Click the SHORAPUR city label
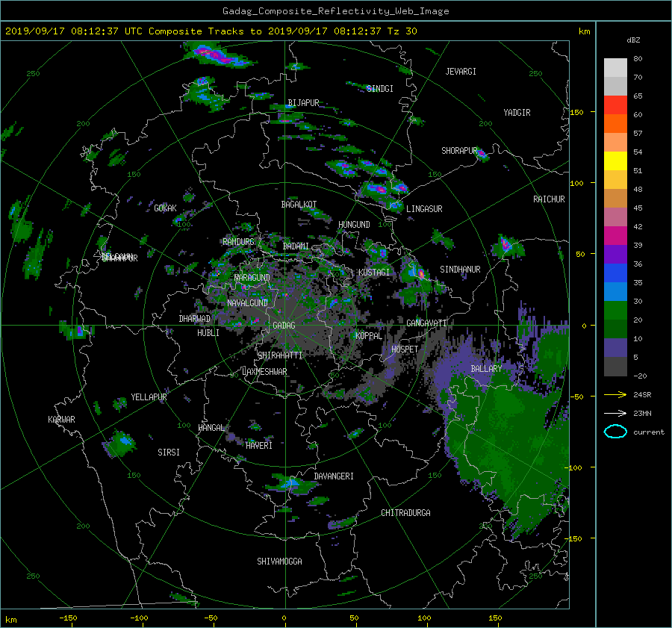Viewport: 672px width, 628px height. point(459,151)
